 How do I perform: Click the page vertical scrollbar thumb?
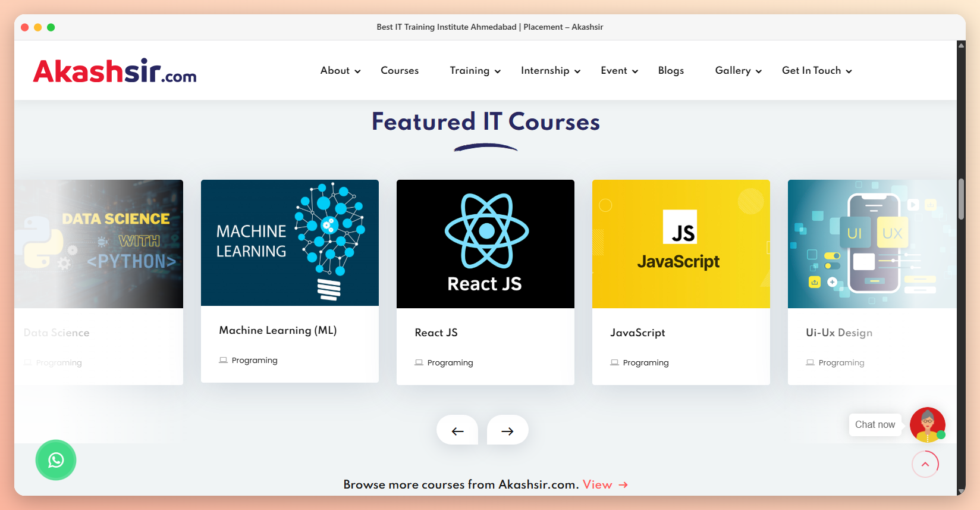click(961, 199)
